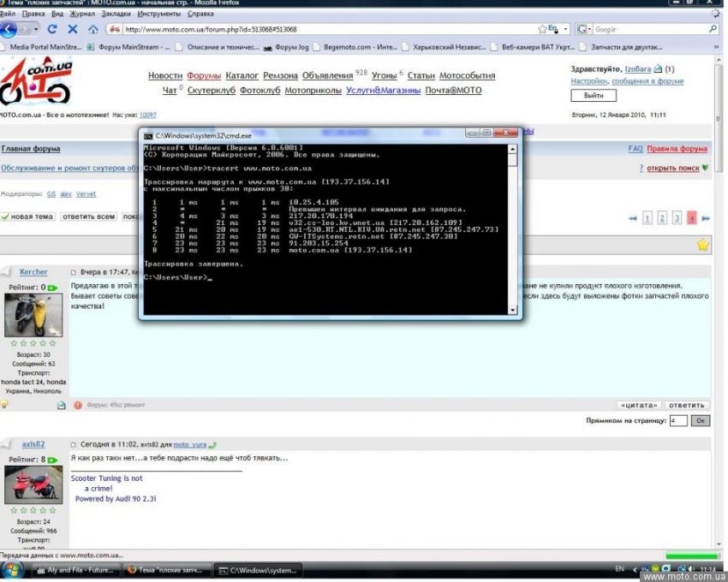Open the Инструменты menu
The height and width of the screenshot is (582, 728).
click(159, 14)
